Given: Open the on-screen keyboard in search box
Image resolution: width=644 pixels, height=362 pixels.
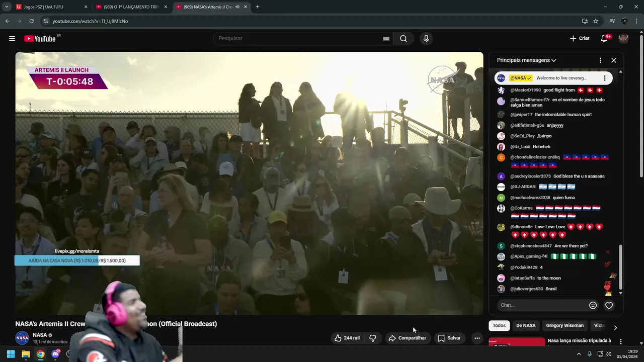Looking at the screenshot, I should [x=386, y=39].
